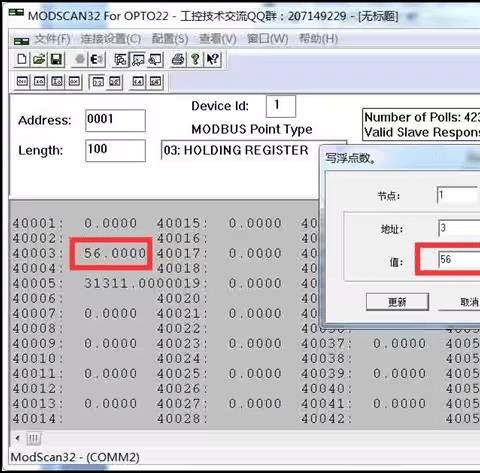
Task: Select hex display format icon
Action: 74,82
